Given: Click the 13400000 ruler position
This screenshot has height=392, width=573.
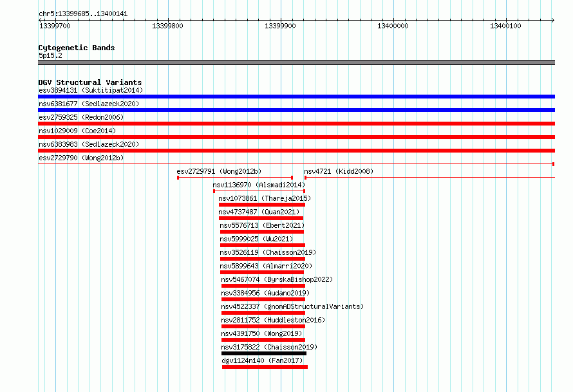Looking at the screenshot, I should [x=393, y=26].
